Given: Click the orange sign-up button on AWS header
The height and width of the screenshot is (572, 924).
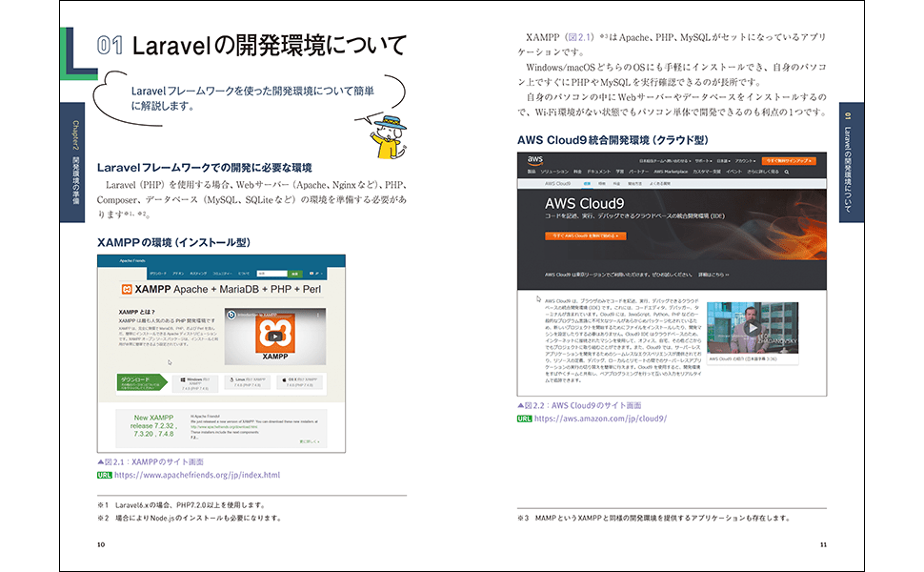Looking at the screenshot, I should point(789,160).
